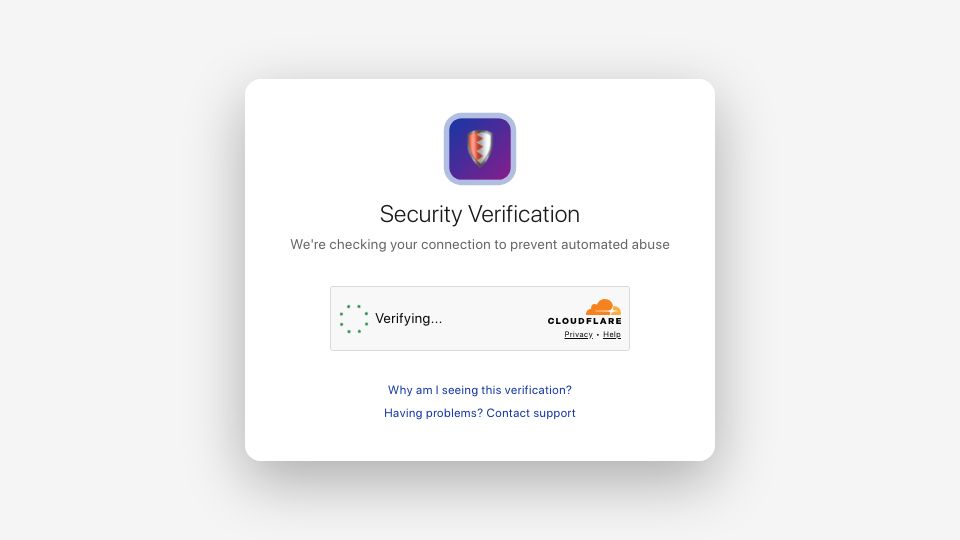Click the connection-checking subtitle text

click(x=479, y=244)
